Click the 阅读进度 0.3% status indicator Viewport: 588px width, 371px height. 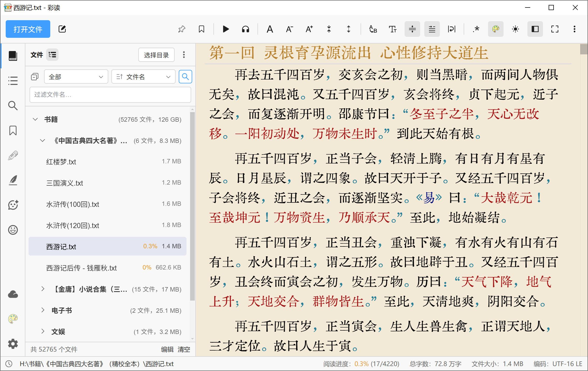click(361, 364)
